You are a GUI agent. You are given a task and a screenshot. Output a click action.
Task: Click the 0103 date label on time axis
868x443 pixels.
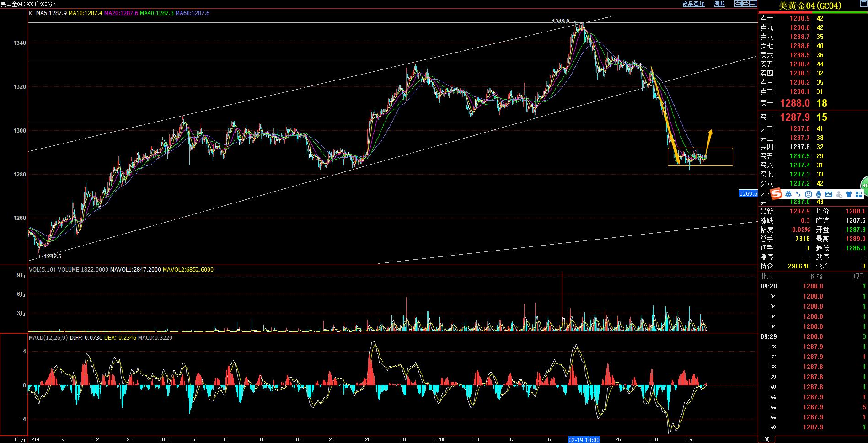pyautogui.click(x=166, y=439)
